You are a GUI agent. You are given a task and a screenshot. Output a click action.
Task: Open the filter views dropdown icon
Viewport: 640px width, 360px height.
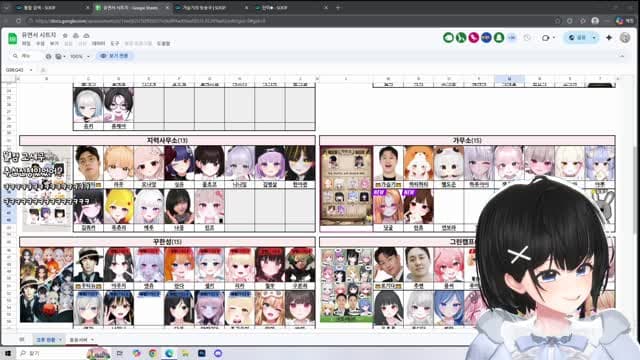click(x=60, y=56)
